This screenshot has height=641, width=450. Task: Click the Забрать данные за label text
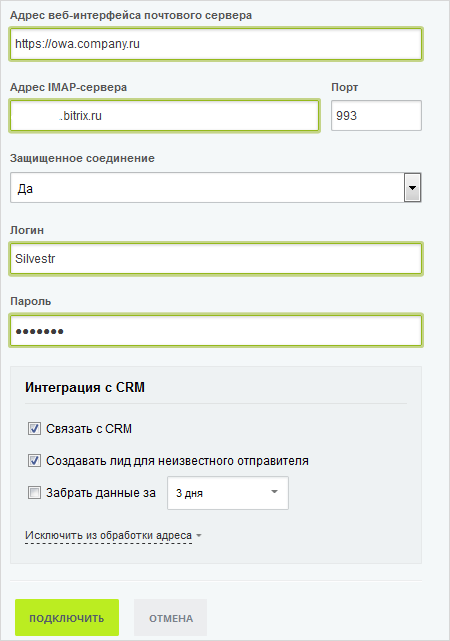[101, 493]
